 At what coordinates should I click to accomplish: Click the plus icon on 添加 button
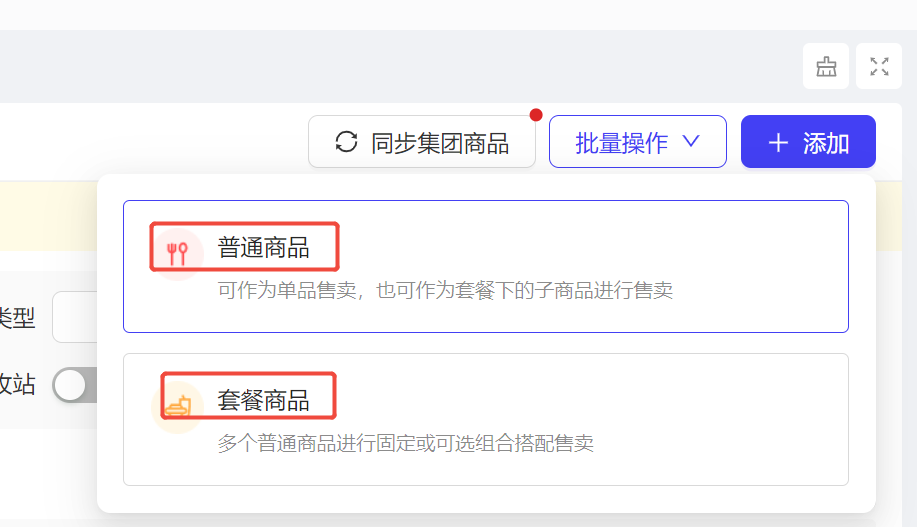point(778,143)
